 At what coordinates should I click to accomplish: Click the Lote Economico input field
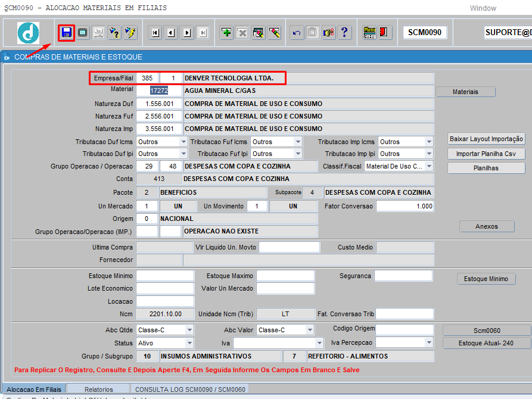point(165,288)
